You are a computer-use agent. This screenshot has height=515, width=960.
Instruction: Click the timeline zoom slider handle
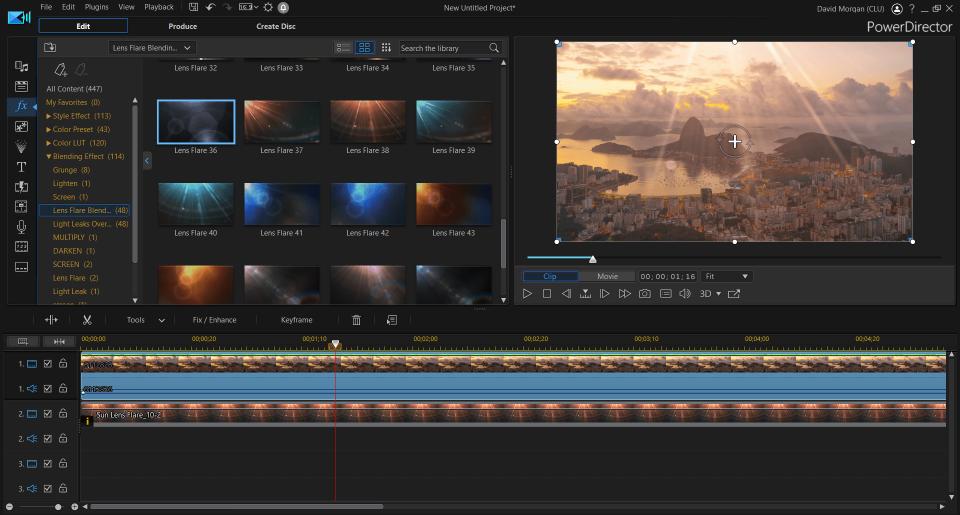(x=58, y=507)
